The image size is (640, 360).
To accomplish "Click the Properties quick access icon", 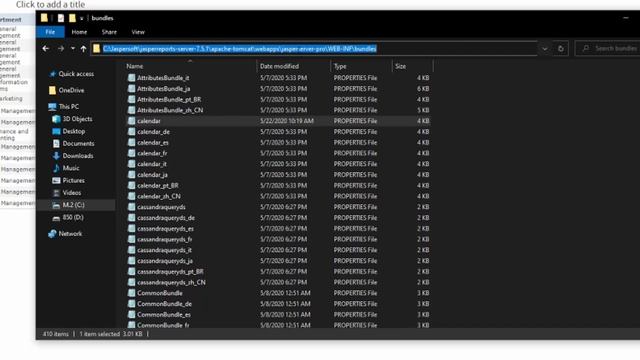I will pos(61,18).
